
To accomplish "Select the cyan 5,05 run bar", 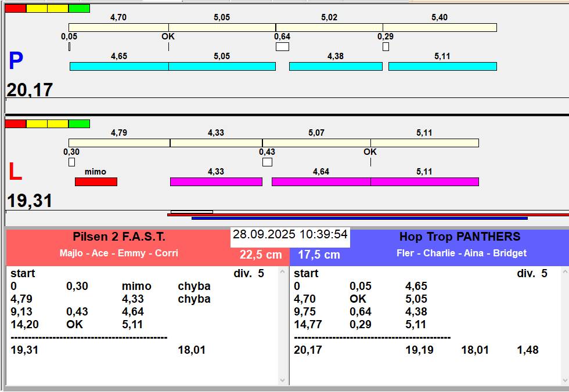I will [222, 66].
